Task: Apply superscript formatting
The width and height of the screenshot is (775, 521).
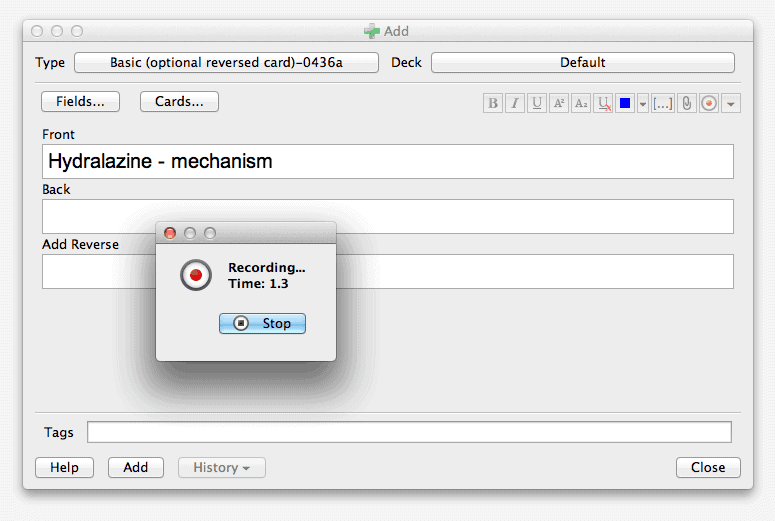Action: 559,103
